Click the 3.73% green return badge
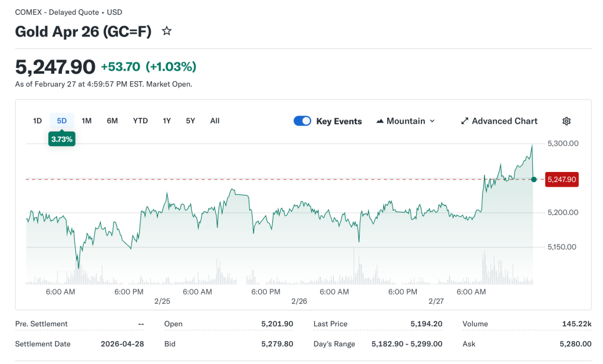Viewport: 603px width, 364px height. (x=62, y=140)
